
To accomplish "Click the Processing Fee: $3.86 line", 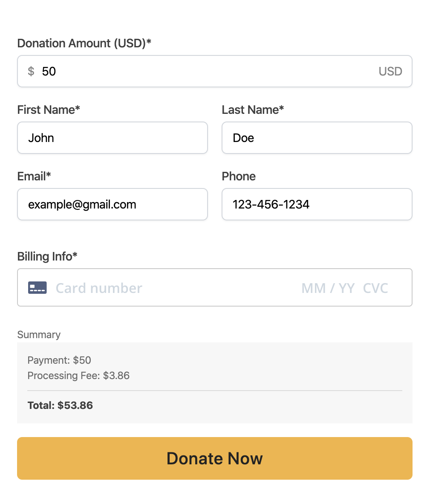I will point(78,375).
